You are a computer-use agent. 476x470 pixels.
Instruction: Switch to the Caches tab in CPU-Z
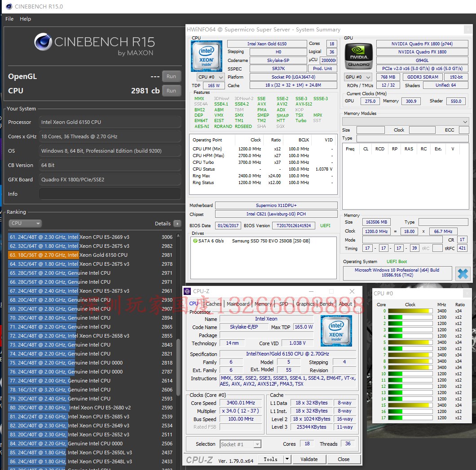tap(213, 304)
